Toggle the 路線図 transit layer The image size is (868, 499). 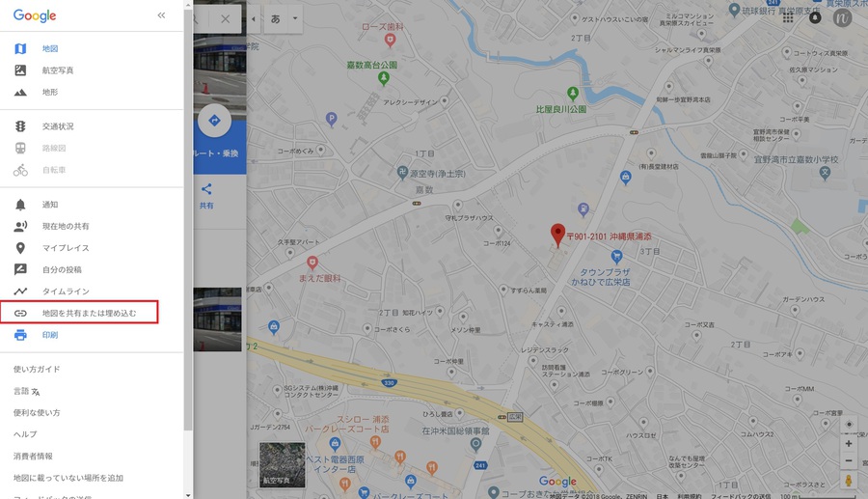pyautogui.click(x=54, y=148)
